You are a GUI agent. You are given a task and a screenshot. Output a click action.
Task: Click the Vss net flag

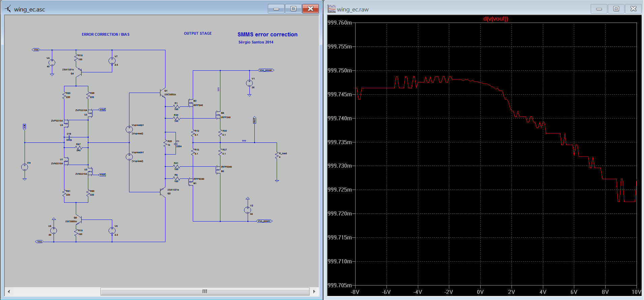pos(39,242)
